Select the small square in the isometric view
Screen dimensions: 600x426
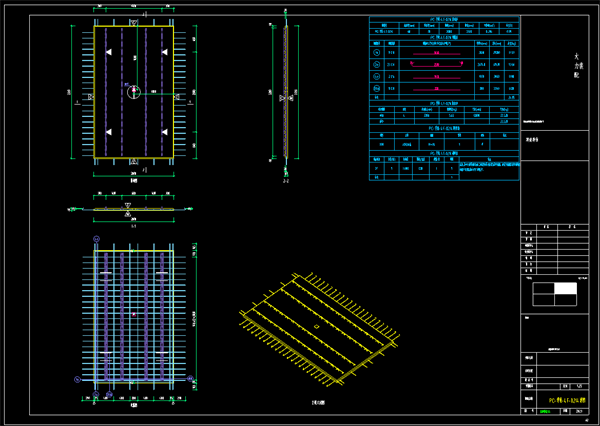pyautogui.click(x=316, y=326)
